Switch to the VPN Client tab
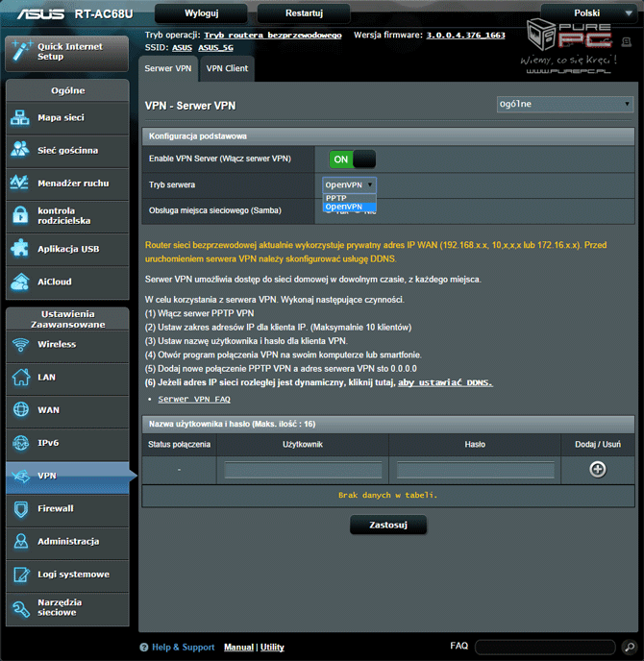 (x=227, y=68)
